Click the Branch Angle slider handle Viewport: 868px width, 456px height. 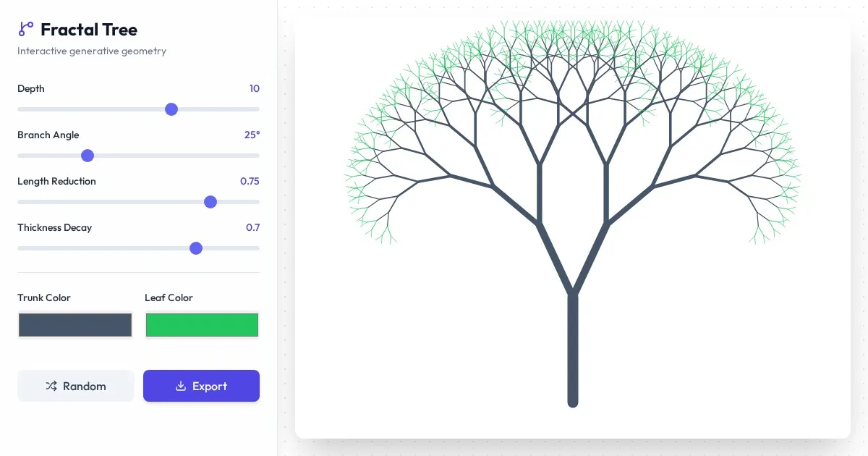coord(88,156)
